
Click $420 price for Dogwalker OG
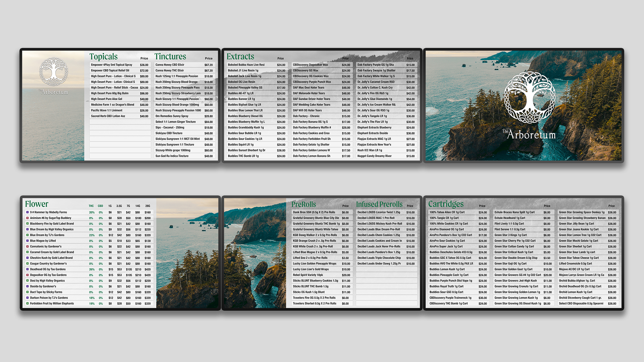point(148,275)
